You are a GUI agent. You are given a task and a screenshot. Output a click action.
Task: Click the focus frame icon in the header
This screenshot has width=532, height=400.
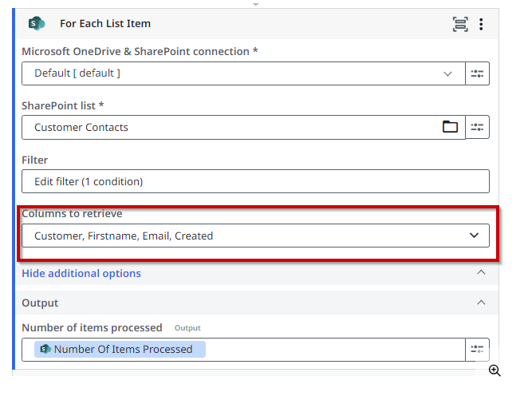coord(460,24)
